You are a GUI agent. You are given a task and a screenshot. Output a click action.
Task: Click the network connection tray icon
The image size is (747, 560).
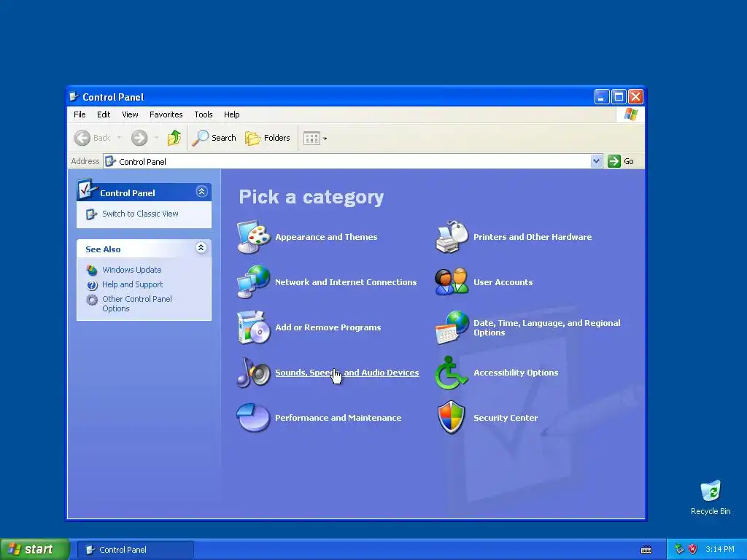pos(679,550)
